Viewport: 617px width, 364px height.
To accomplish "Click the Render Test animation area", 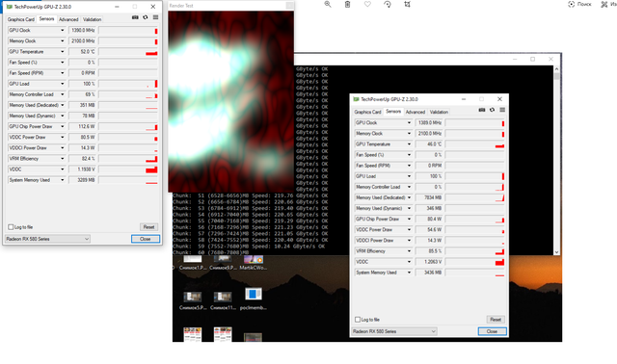I will (x=231, y=101).
